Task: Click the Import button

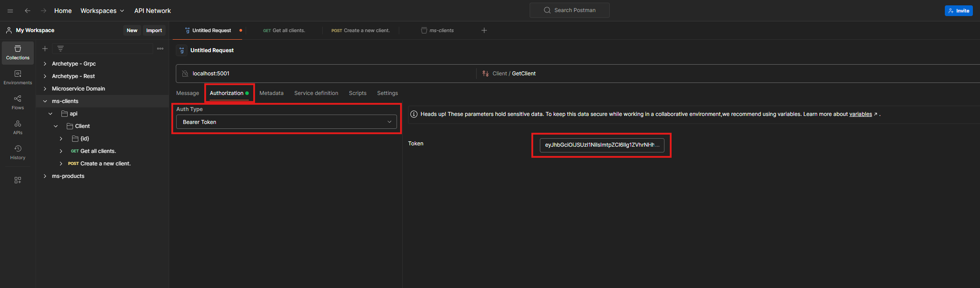Action: coord(154,30)
